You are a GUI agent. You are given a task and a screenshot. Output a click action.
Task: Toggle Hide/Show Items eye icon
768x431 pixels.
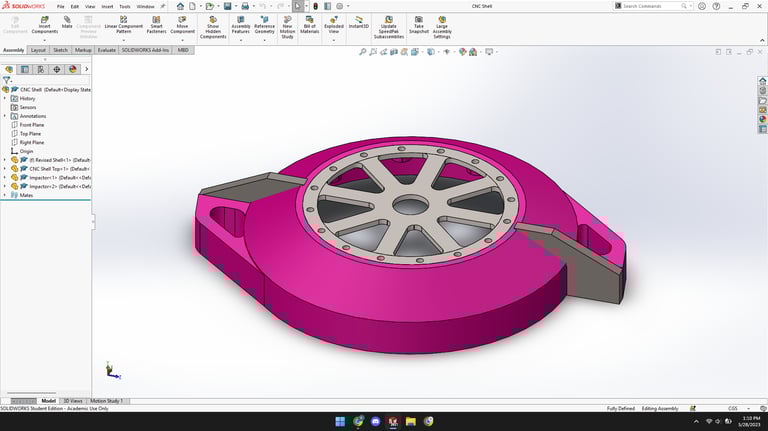[x=446, y=51]
